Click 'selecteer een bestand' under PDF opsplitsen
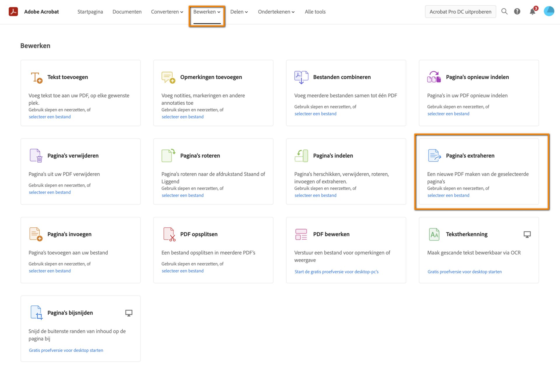The width and height of the screenshot is (560, 392). pos(183,271)
